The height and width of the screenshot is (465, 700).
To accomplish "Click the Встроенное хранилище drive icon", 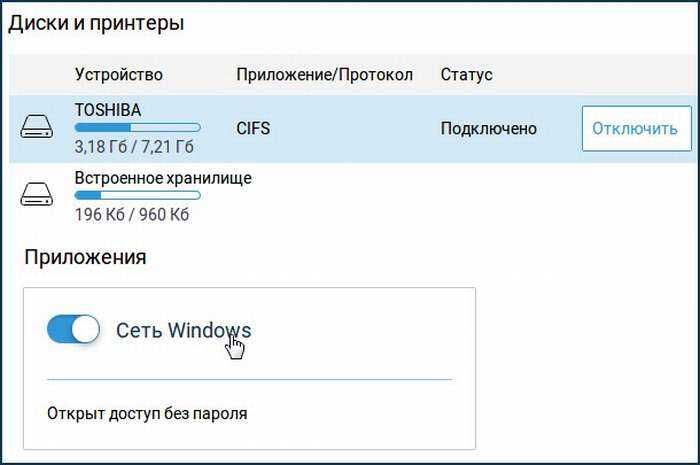I will pyautogui.click(x=37, y=194).
